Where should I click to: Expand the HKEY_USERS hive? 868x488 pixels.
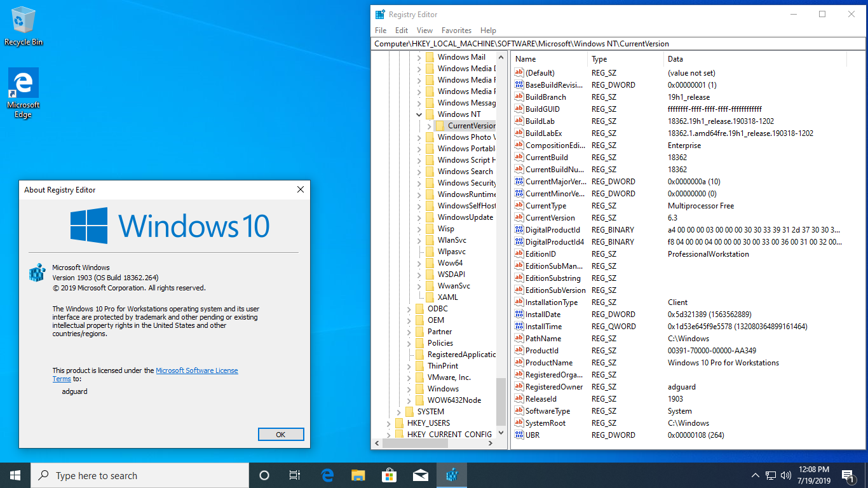(x=388, y=423)
